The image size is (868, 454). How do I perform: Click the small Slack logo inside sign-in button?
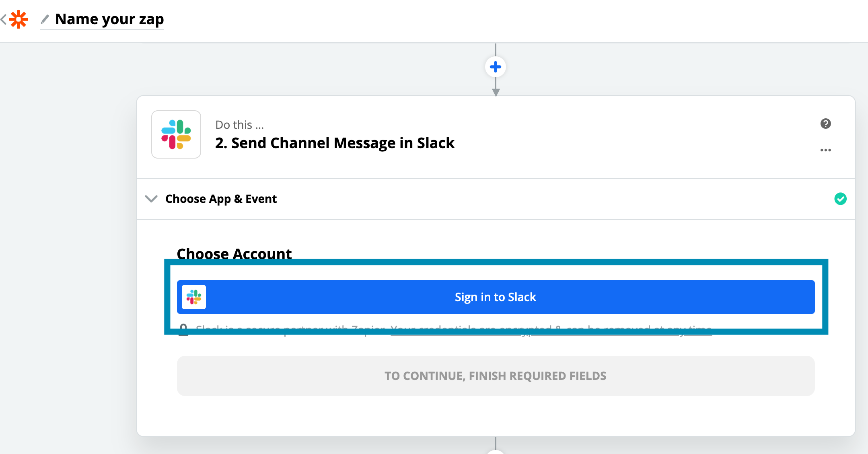[194, 297]
